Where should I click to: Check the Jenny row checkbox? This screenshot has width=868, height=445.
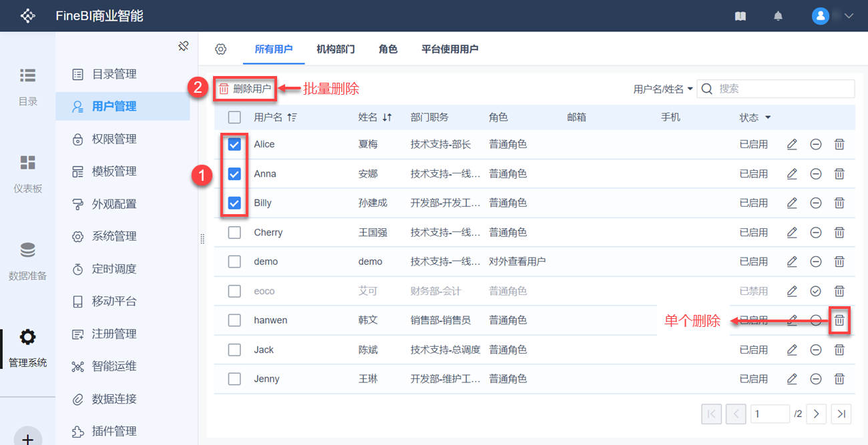click(234, 379)
